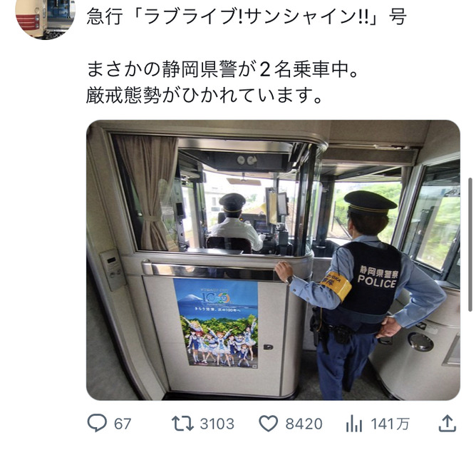Open view analytics bar chart icon

pos(354,424)
